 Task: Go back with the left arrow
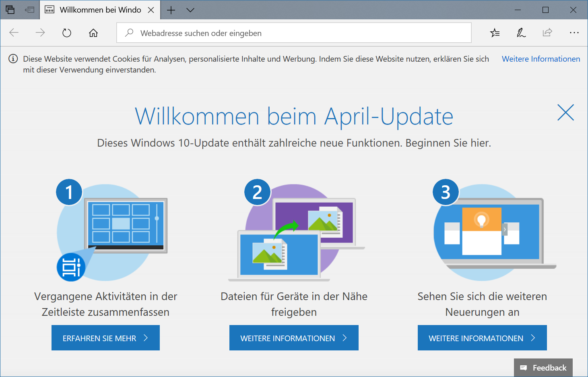pyautogui.click(x=14, y=33)
